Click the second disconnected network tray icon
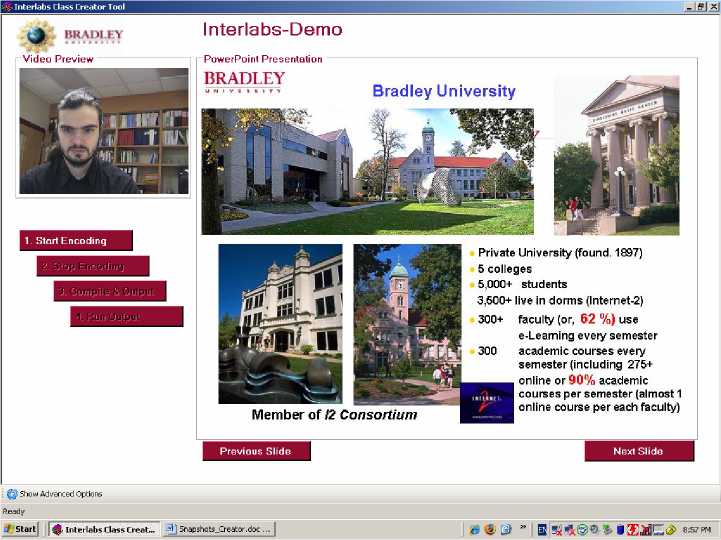Viewport: 721px width, 540px height. tap(570, 530)
